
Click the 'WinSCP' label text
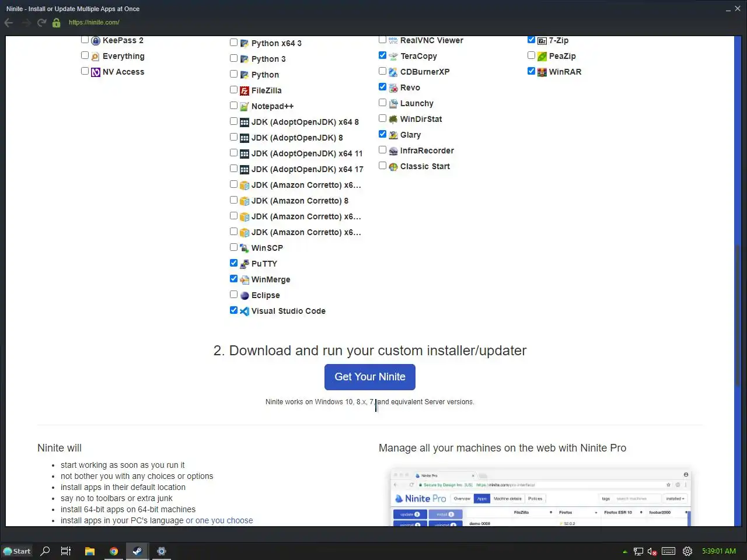pyautogui.click(x=267, y=249)
